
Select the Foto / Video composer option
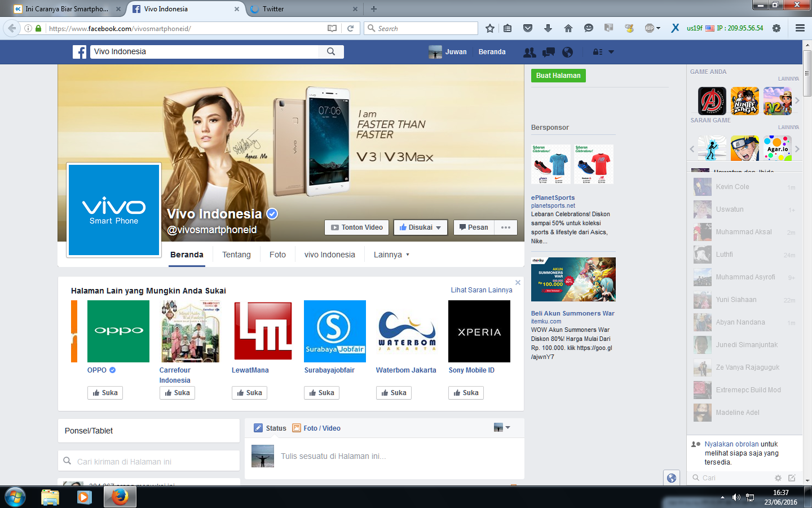pyautogui.click(x=316, y=428)
